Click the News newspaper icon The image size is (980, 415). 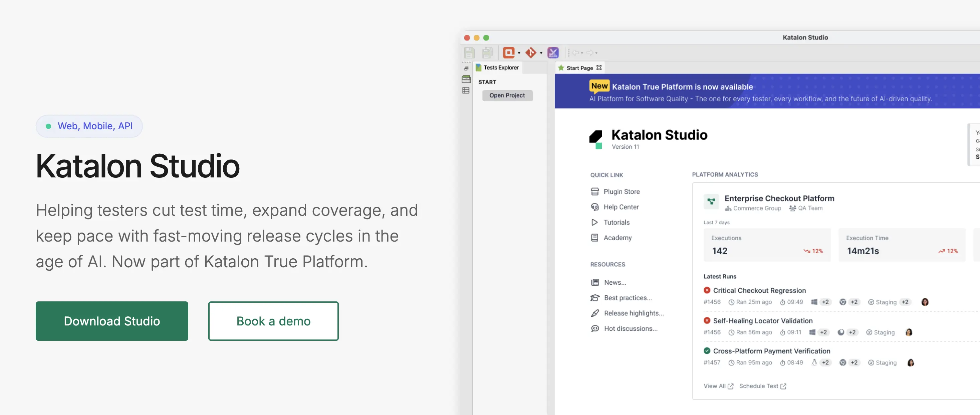(x=595, y=282)
